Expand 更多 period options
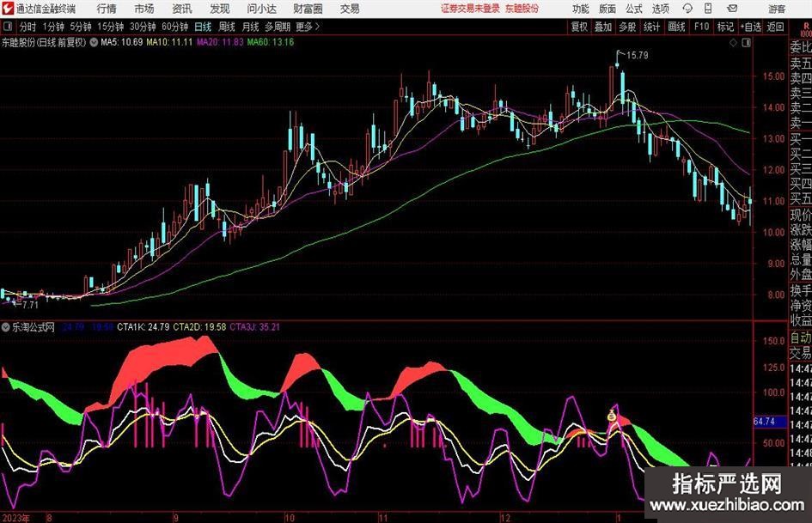Viewport: 812px width, 523px height. [x=307, y=27]
